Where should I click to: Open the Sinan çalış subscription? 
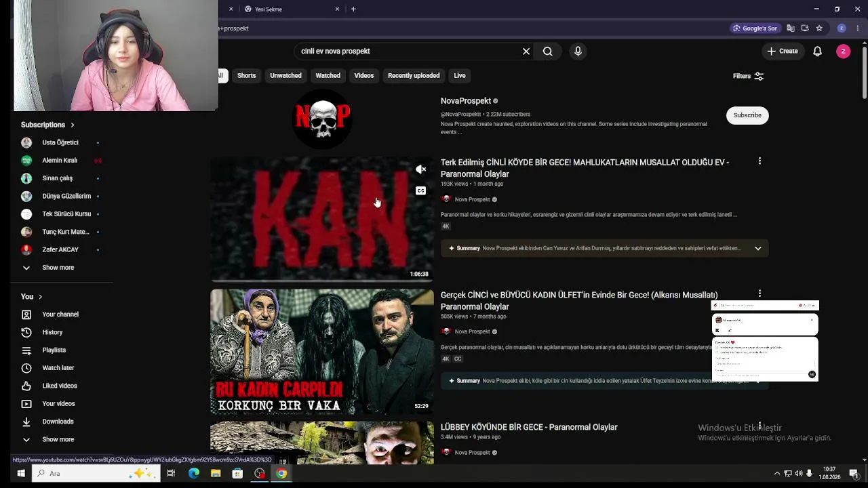[61, 178]
